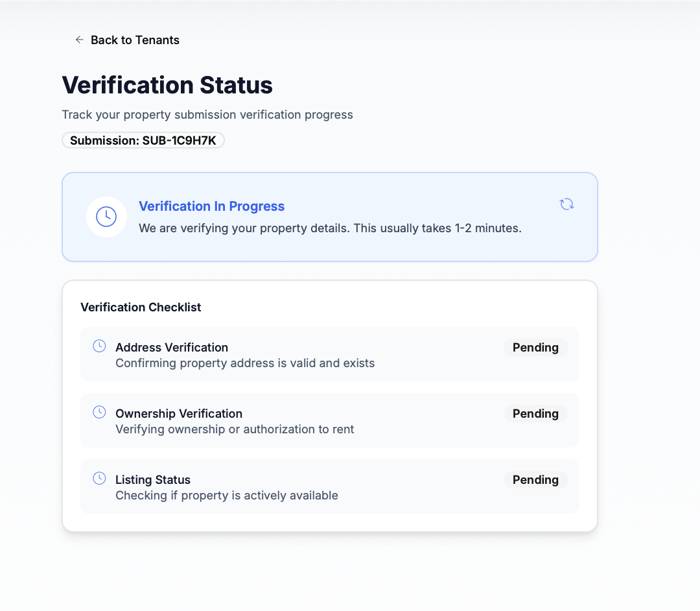Image resolution: width=700 pixels, height=611 pixels.
Task: Click Pending badge for Listing Status
Action: coord(535,480)
